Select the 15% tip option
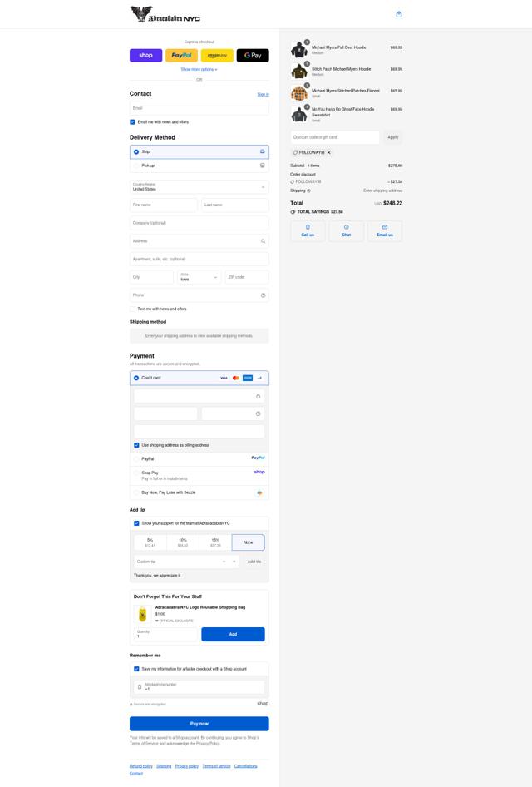 (x=215, y=542)
